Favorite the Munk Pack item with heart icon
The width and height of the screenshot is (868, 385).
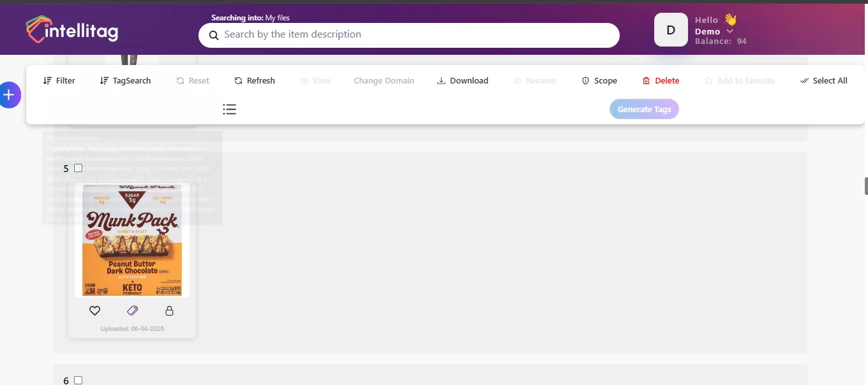click(x=94, y=311)
